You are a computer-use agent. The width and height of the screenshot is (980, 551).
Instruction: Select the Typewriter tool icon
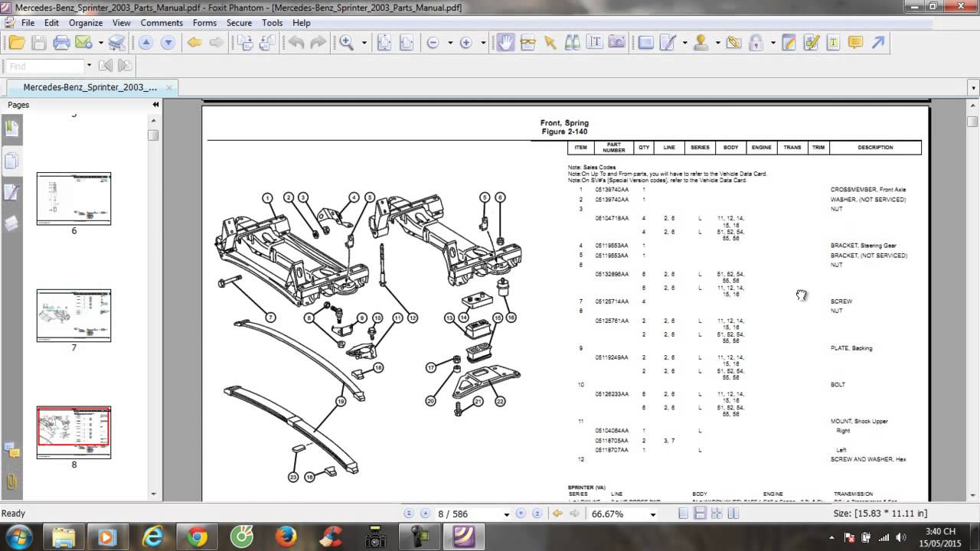[834, 43]
